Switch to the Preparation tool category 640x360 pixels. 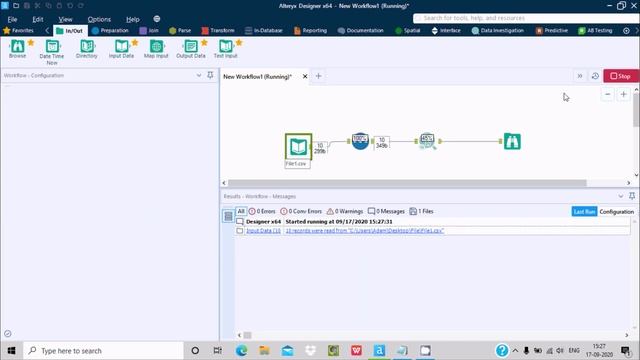tap(110, 31)
